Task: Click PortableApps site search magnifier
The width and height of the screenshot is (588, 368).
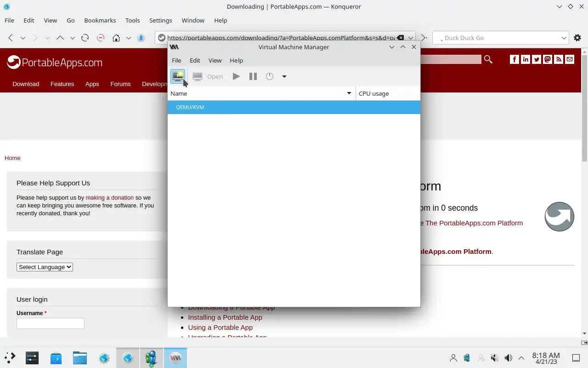Action: 488,59
